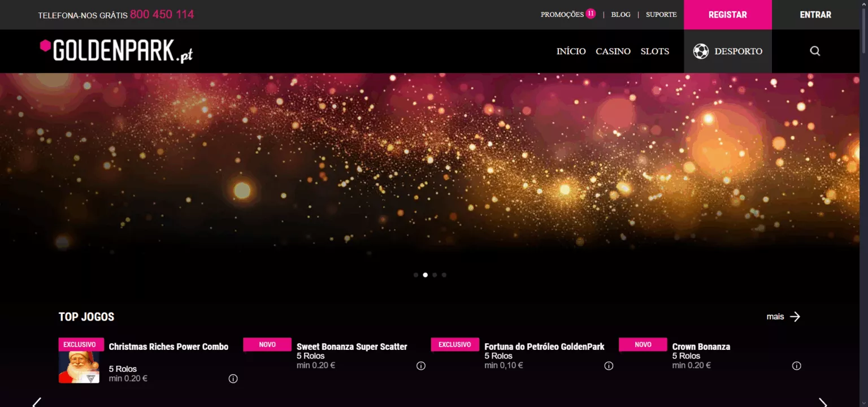Expand Top Jogos with the mais arrow
This screenshot has width=868, height=407.
click(795, 317)
